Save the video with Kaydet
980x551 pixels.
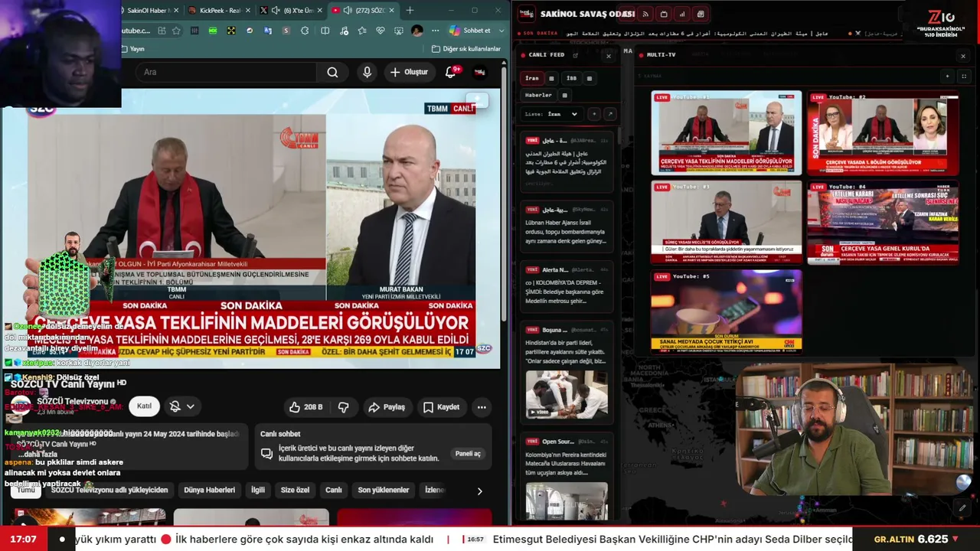tap(441, 407)
